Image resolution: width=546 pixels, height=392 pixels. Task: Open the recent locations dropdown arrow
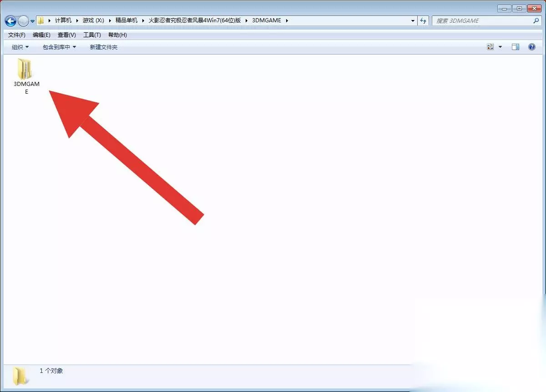coord(33,21)
